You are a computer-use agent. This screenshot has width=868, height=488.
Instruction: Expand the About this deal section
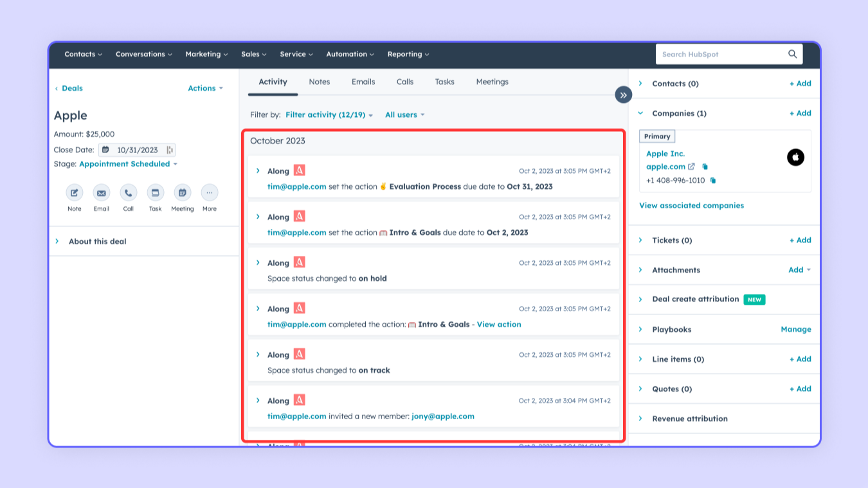97,242
